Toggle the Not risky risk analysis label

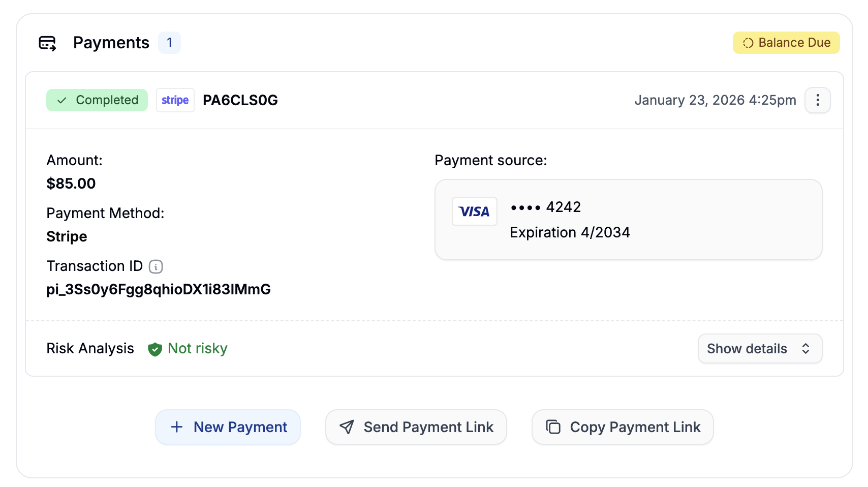(x=198, y=349)
